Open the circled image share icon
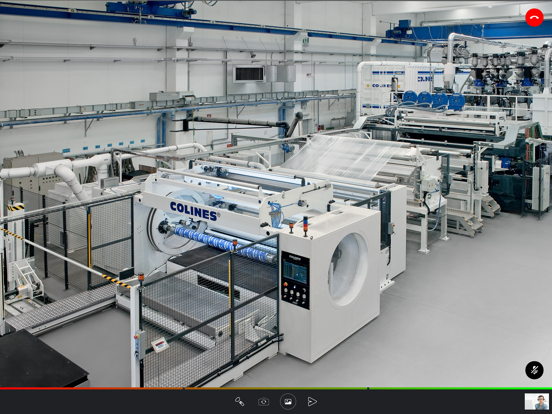This screenshot has width=552, height=414. (288, 402)
